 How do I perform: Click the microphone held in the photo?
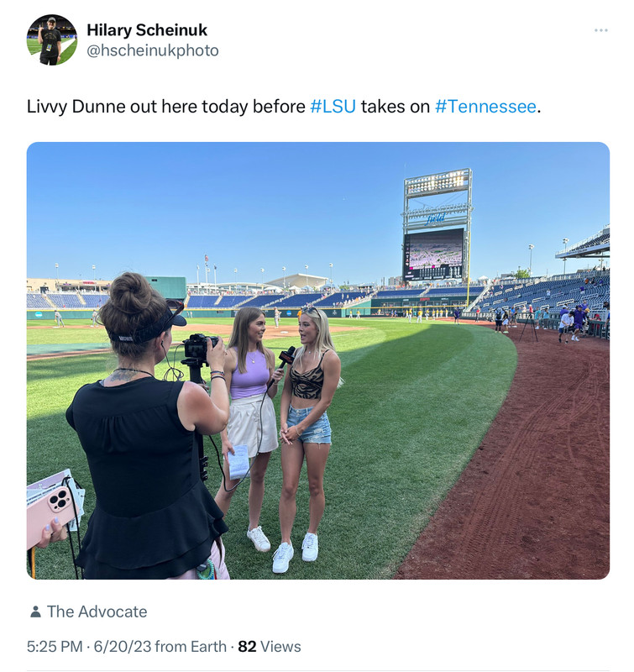pos(287,356)
